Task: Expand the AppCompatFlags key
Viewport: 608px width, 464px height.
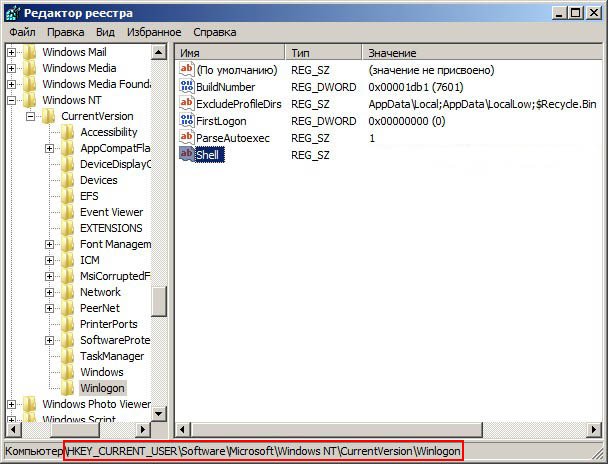Action: point(49,148)
